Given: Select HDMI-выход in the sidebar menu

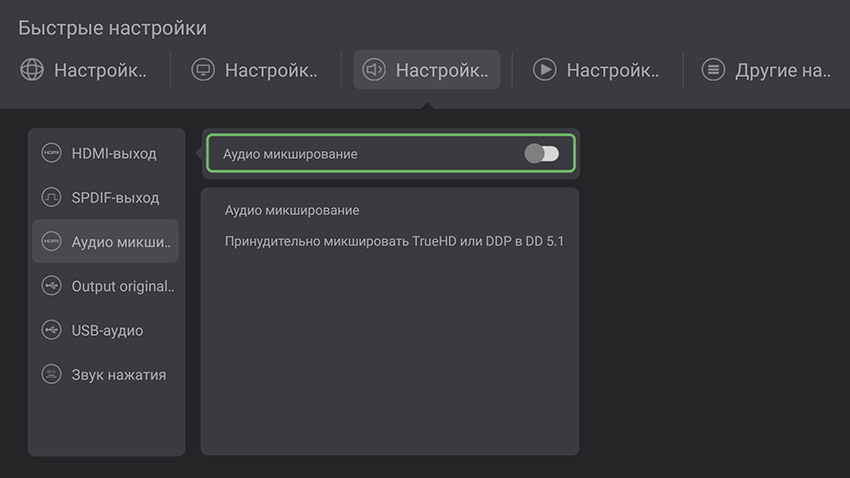Looking at the screenshot, I should click(x=114, y=154).
